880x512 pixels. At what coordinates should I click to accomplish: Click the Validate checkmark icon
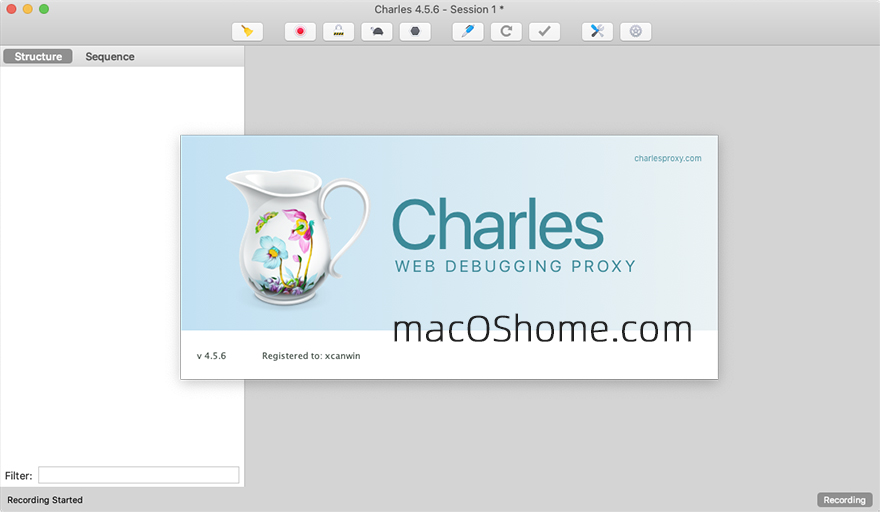tap(544, 32)
